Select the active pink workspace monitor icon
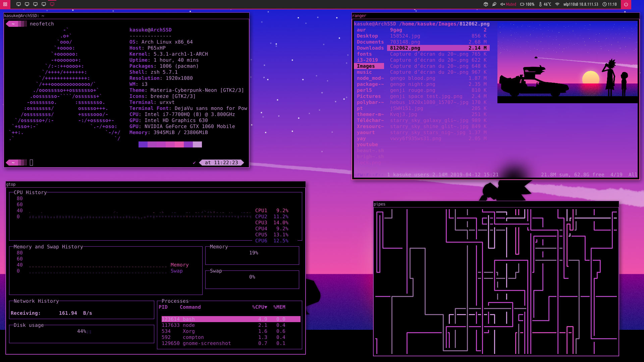Screen dimensions: 644x362 (x=52, y=4)
